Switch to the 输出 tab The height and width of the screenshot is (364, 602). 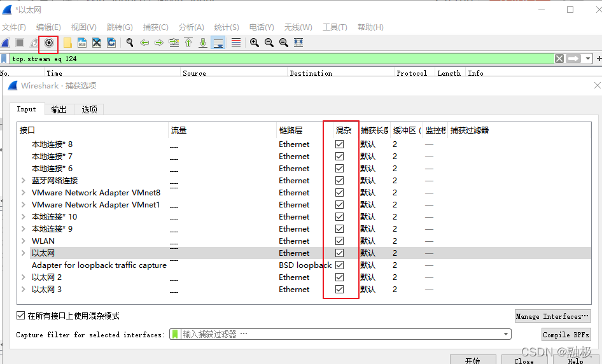point(59,109)
